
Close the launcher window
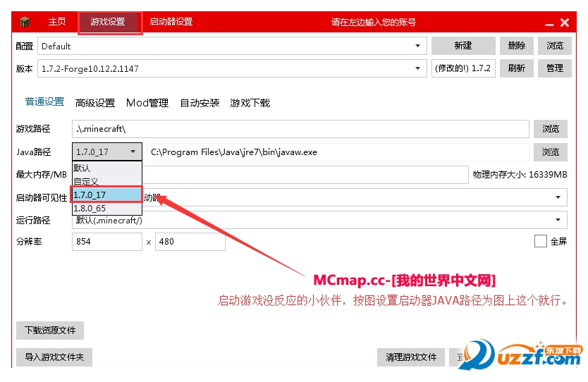pyautogui.click(x=565, y=23)
